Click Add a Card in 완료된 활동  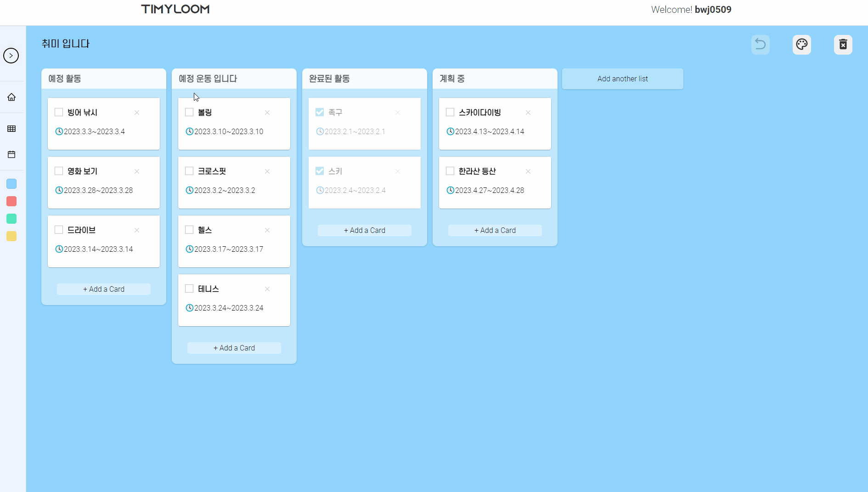click(364, 230)
